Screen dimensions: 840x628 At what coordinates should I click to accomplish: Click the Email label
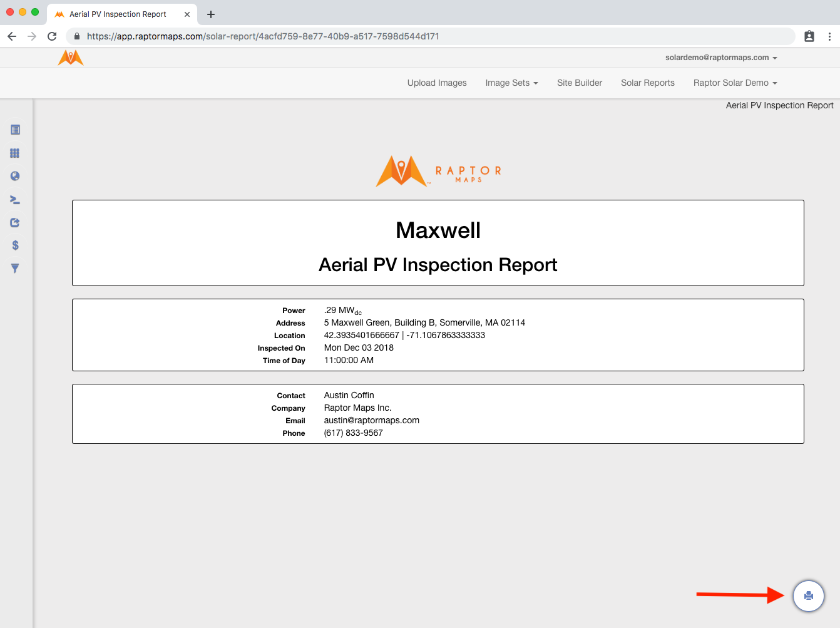pos(295,421)
